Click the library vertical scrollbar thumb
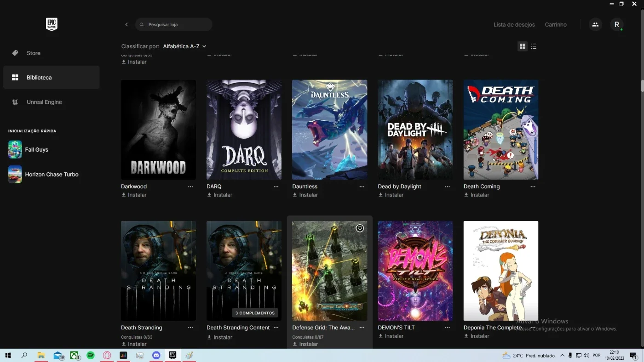The image size is (644, 362). click(x=642, y=86)
